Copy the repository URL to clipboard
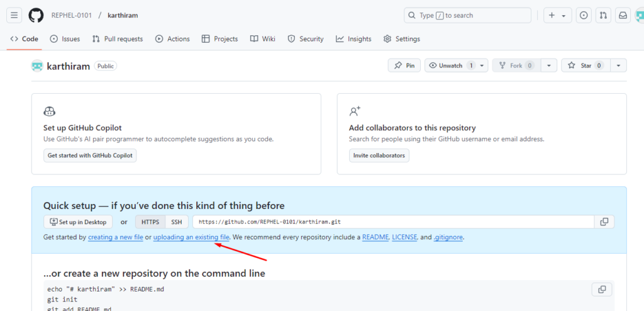644x311 pixels. (604, 222)
